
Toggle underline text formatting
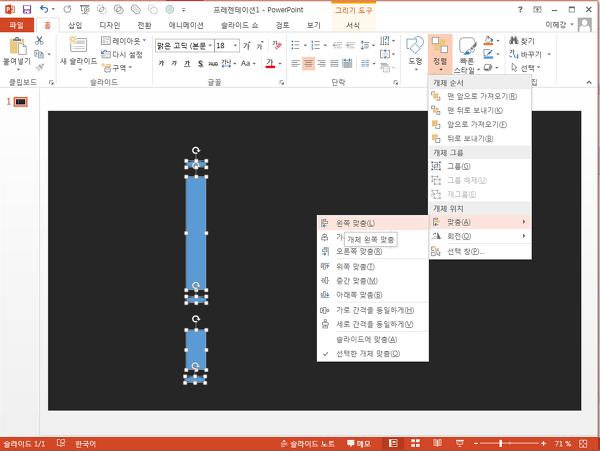click(187, 63)
